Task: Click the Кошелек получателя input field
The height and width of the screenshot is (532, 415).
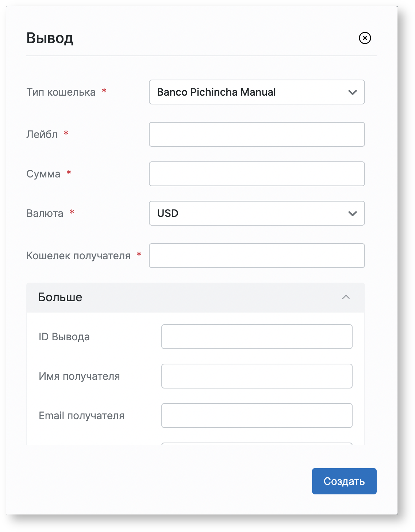Action: (x=257, y=256)
